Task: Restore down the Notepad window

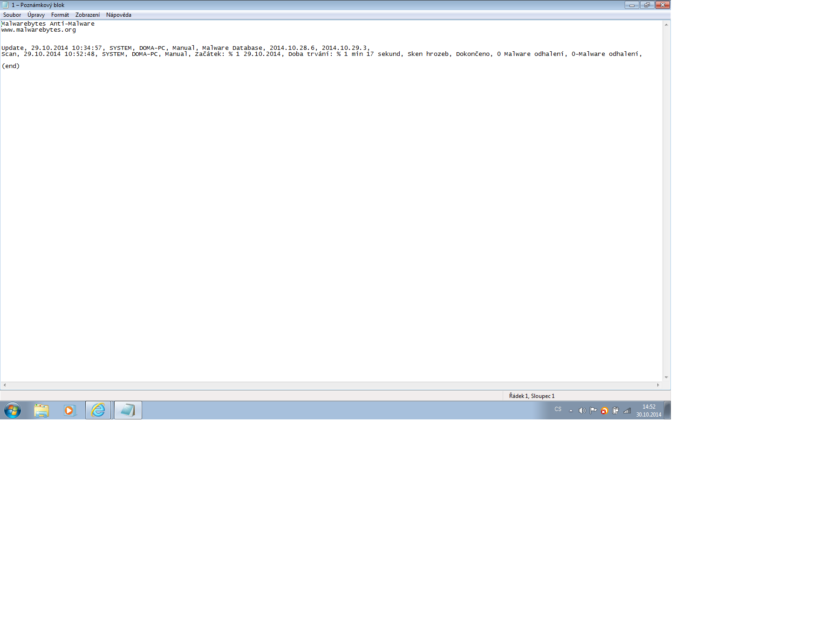Action: 647,5
